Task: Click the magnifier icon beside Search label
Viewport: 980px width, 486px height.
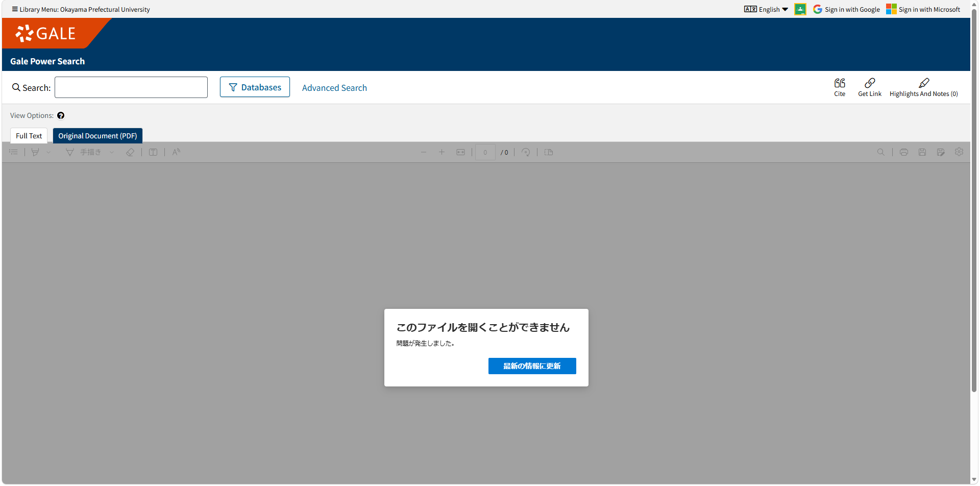Action: pos(16,88)
